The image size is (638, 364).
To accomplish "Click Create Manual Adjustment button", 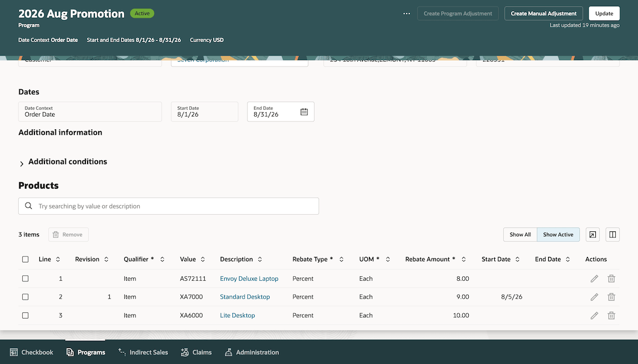I will pyautogui.click(x=544, y=13).
